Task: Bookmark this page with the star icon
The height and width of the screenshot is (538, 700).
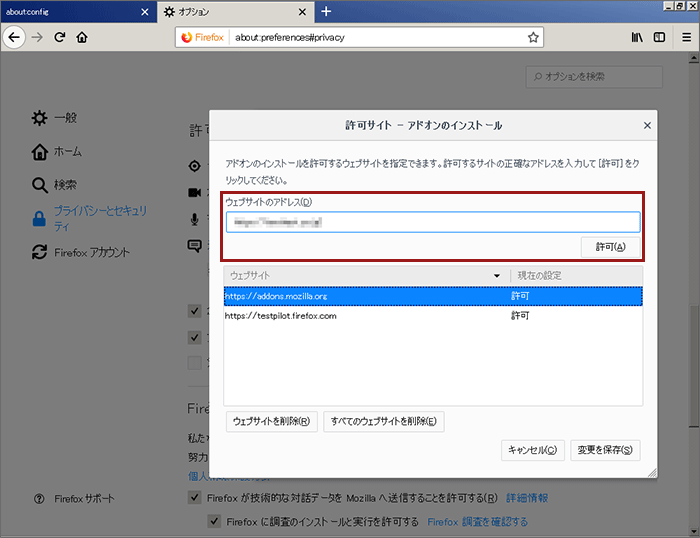Action: click(533, 38)
